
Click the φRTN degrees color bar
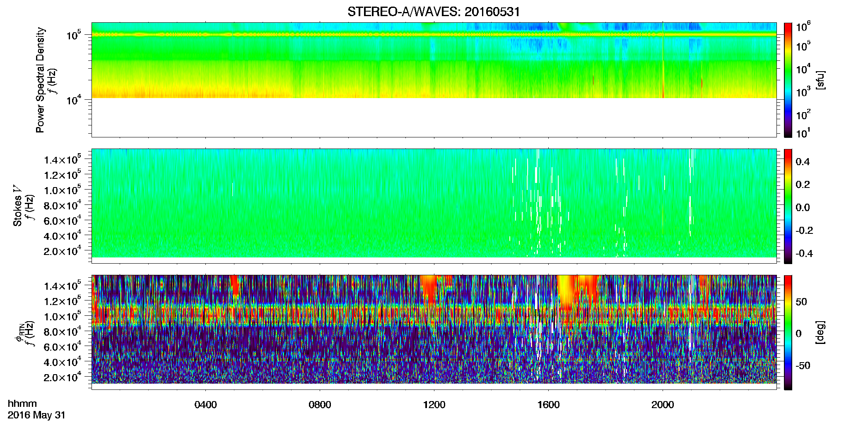tap(788, 332)
